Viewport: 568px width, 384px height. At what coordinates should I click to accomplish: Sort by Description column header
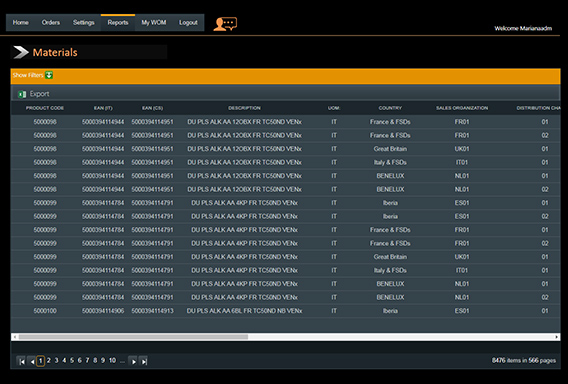point(244,108)
